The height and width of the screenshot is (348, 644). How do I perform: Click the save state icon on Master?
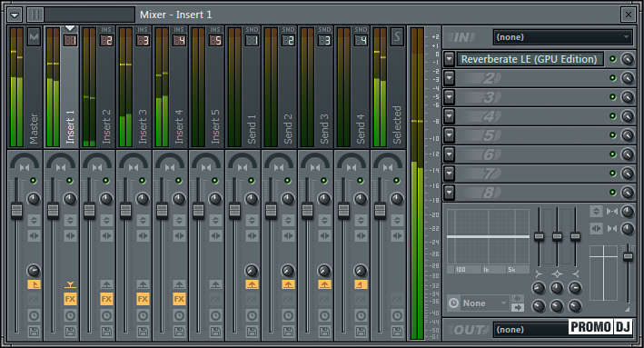34,331
